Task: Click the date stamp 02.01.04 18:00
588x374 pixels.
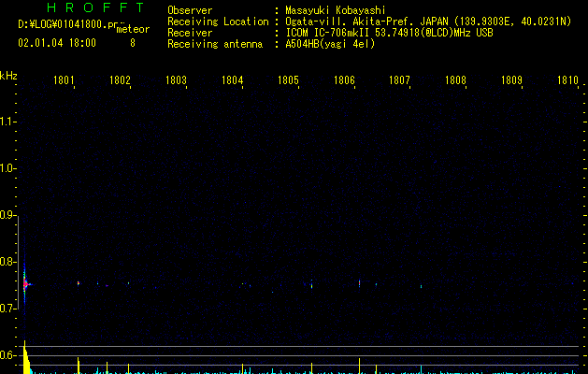Action: (57, 43)
